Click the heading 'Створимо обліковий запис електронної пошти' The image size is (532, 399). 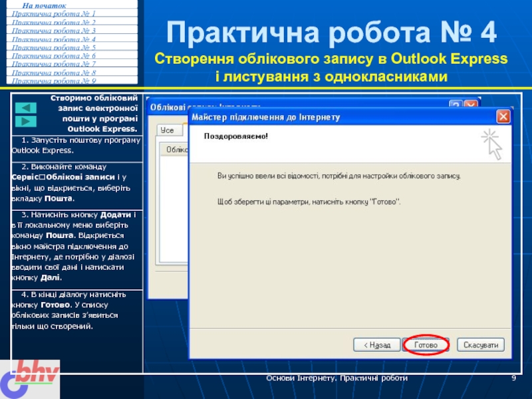94,108
